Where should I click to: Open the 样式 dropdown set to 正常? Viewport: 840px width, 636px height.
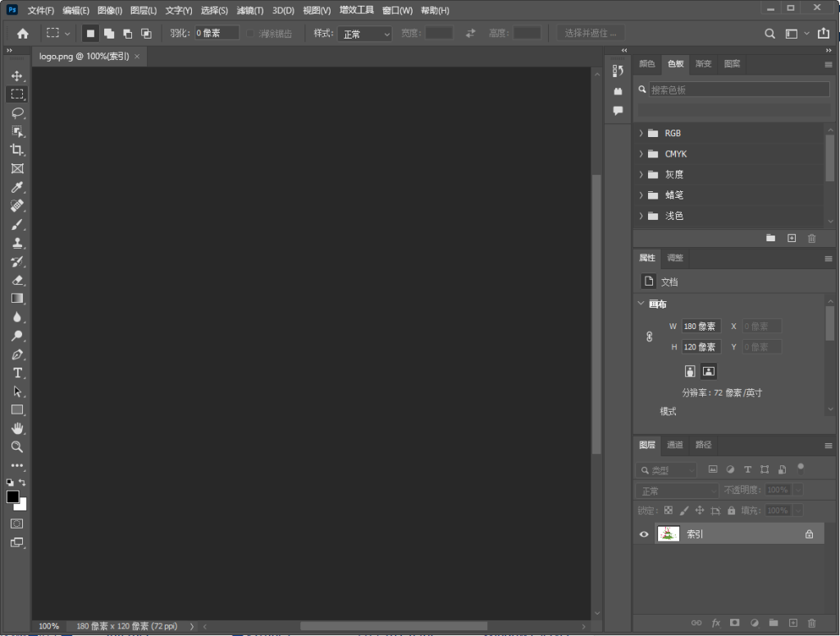click(x=366, y=34)
